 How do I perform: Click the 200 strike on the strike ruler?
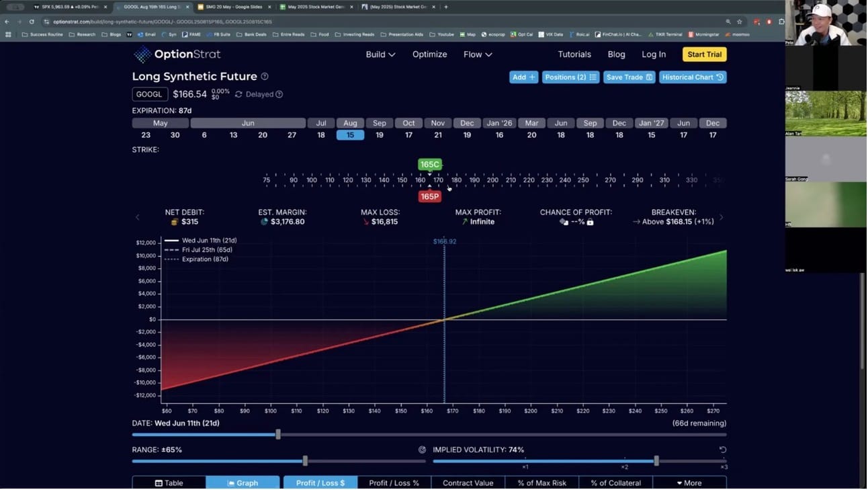pyautogui.click(x=492, y=180)
